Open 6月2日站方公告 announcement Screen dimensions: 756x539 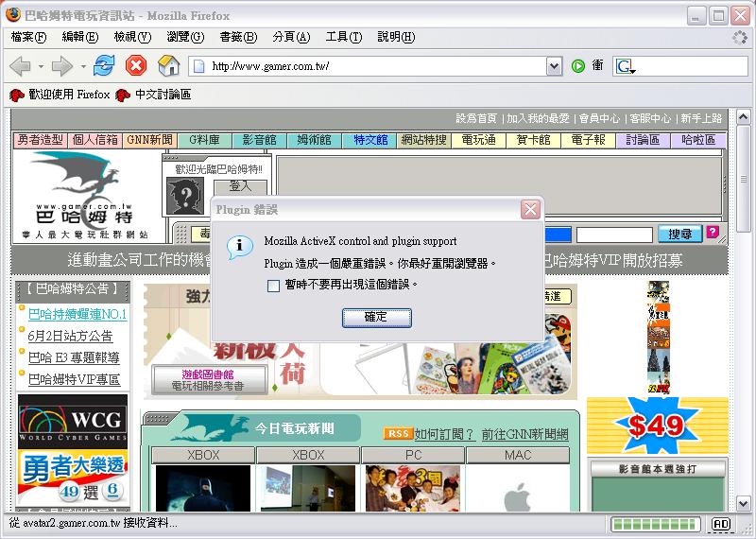70,337
